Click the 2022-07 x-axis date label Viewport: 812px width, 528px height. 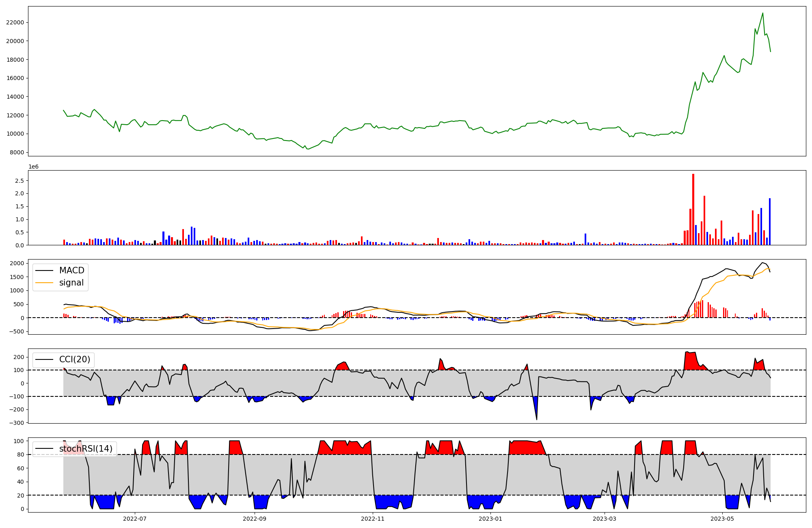[134, 519]
